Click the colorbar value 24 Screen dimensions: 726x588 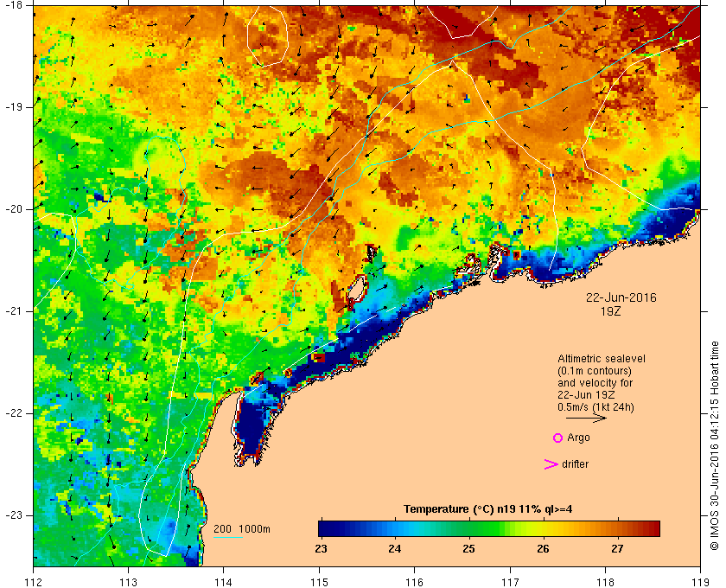coord(394,549)
